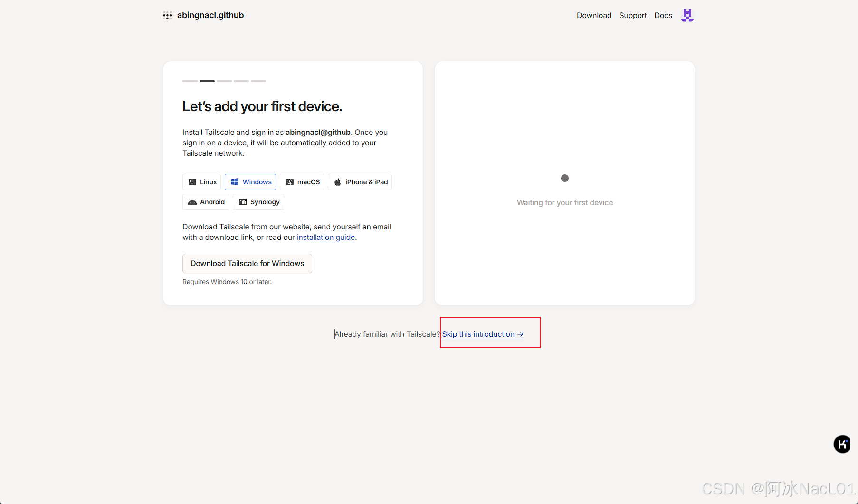The width and height of the screenshot is (858, 504).
Task: Select the Synology platform button
Action: click(x=258, y=202)
